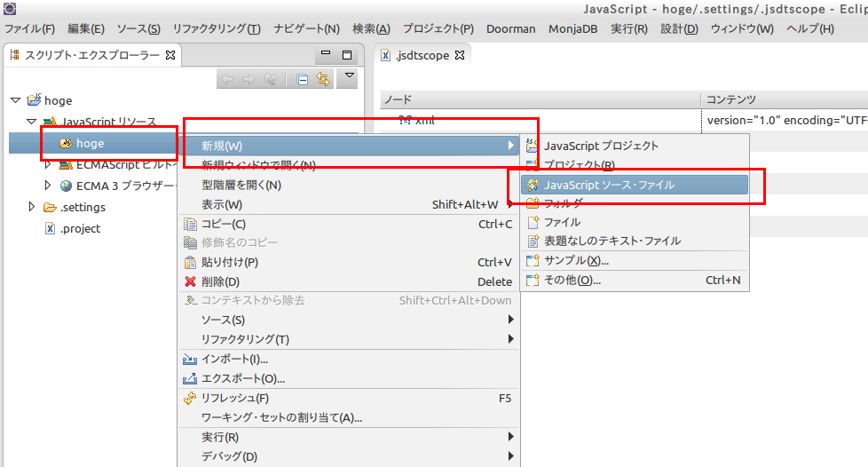Expand context menu ソース(S) submenu arrow
868x467 pixels.
[510, 320]
